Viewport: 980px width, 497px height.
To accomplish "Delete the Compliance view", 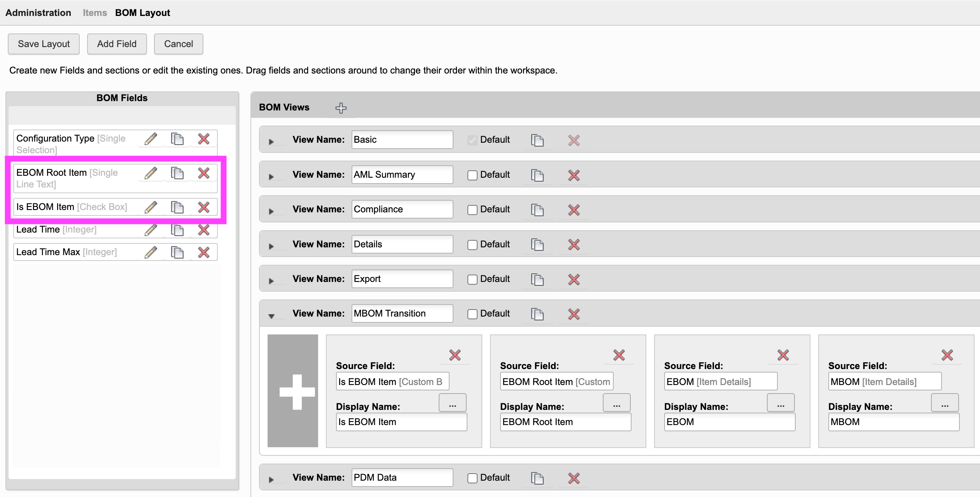I will coord(574,210).
